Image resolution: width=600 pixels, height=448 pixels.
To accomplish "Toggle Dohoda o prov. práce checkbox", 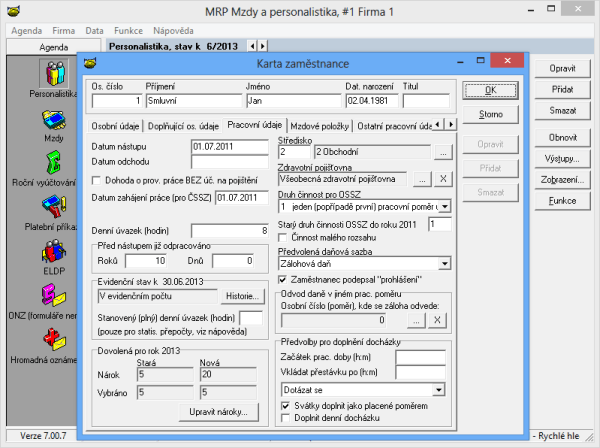I will click(97, 180).
